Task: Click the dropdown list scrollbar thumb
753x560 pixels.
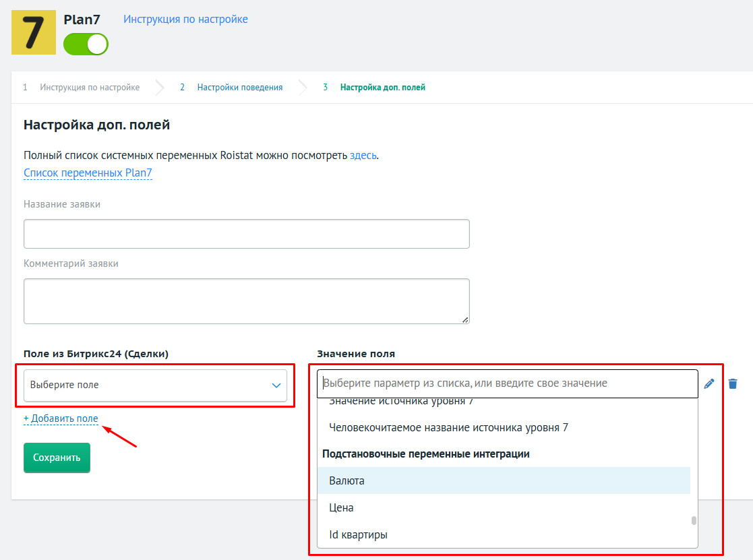Action: (x=694, y=521)
